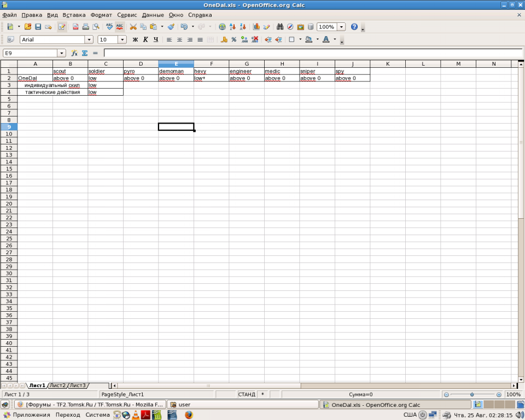The height and width of the screenshot is (420, 525).
Task: Open paste options dropdown arrow
Action: point(162,27)
